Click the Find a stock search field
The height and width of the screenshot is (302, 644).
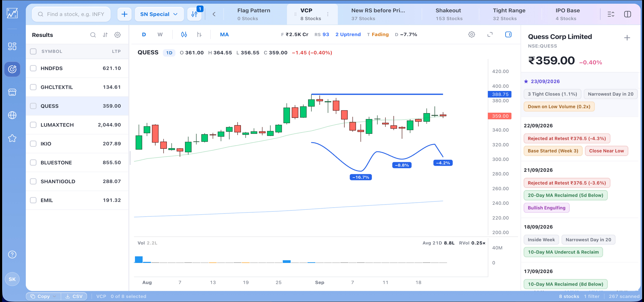point(71,14)
